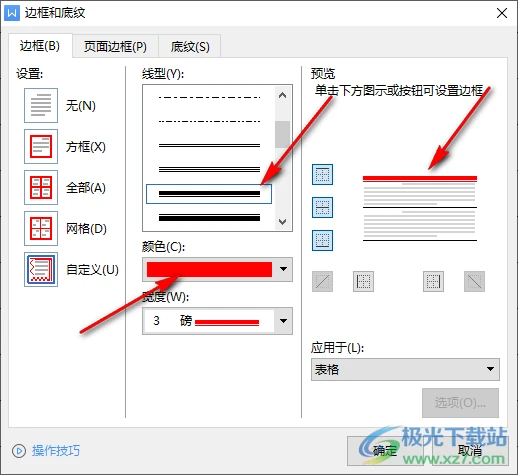Toggle inside horizontal border button
Screen dimensions: 518x475
322,207
